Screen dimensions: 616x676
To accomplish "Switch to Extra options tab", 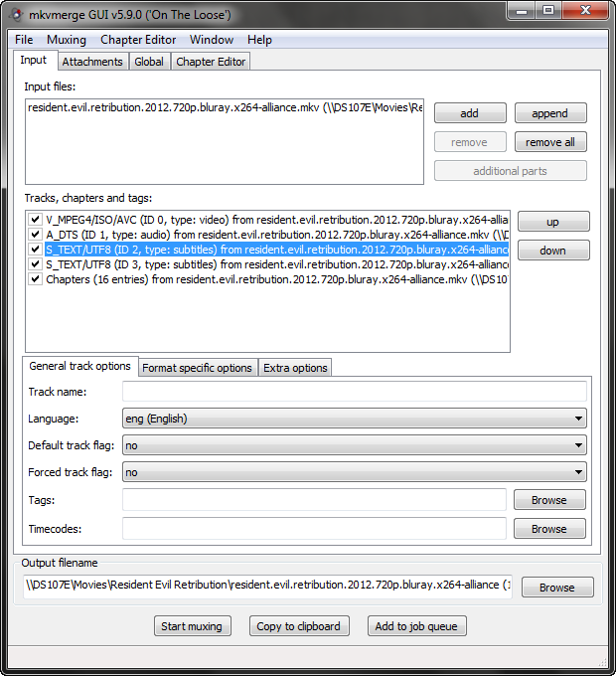I will (295, 368).
